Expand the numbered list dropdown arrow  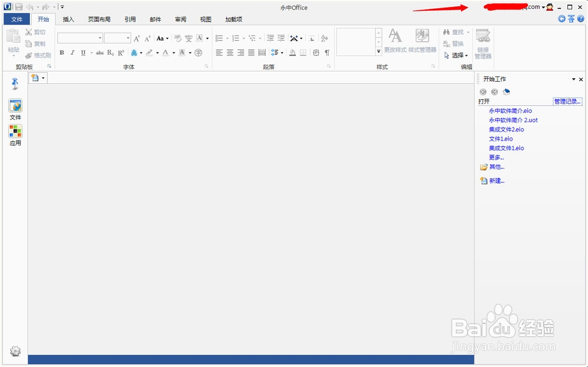click(x=244, y=38)
